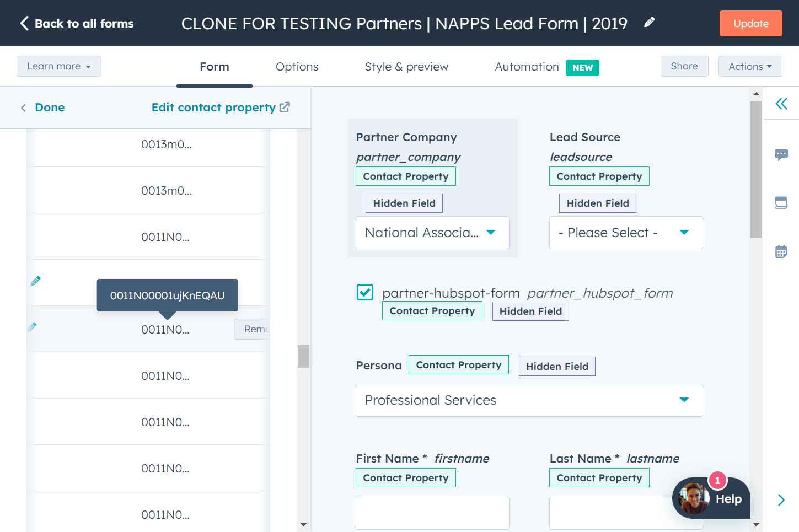Open the Style & preview tab
This screenshot has width=799, height=532.
click(407, 67)
